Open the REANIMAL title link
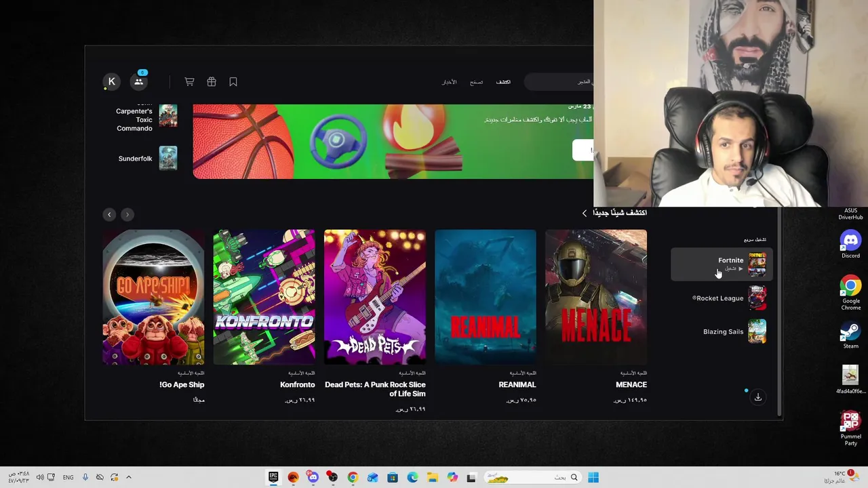 [517, 384]
